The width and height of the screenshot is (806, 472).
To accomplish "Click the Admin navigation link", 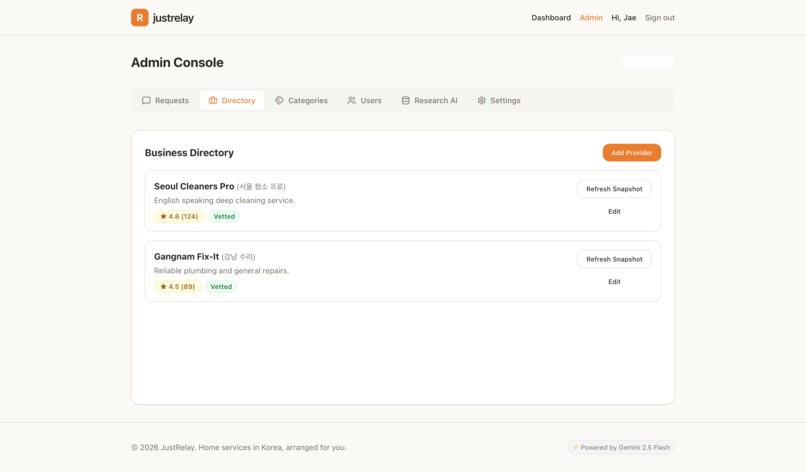I will [591, 17].
